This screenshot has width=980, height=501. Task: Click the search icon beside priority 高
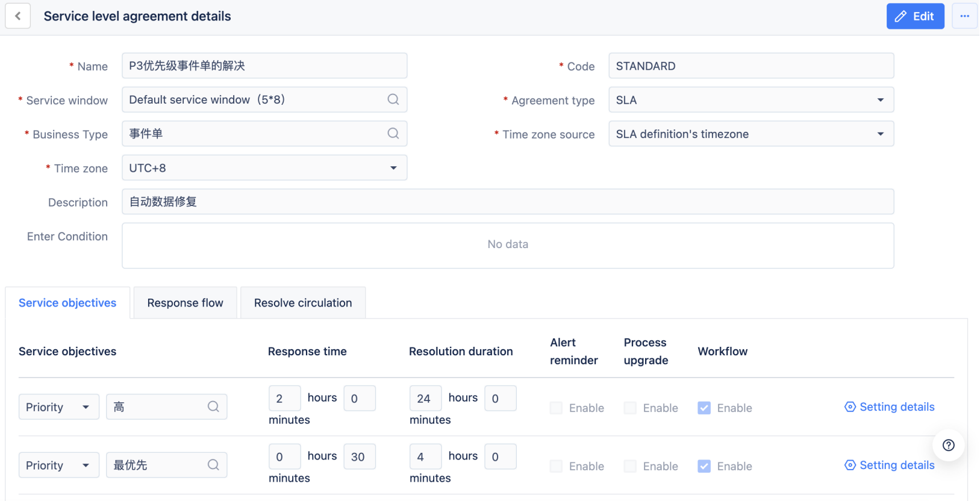(x=213, y=406)
